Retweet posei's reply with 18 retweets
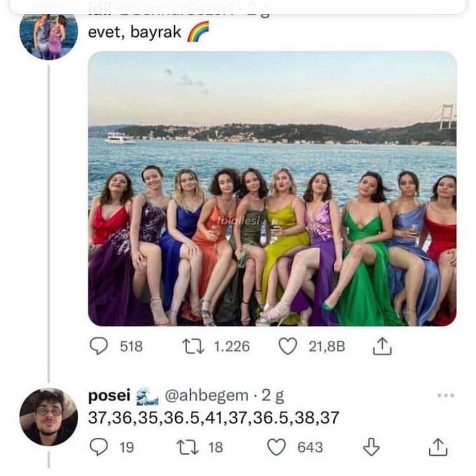 190,447
